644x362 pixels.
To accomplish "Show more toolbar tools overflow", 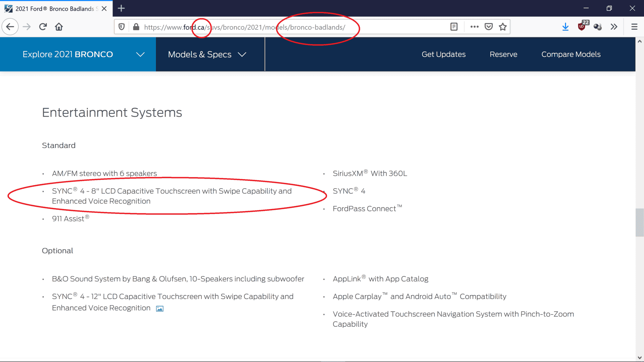I will click(x=614, y=27).
